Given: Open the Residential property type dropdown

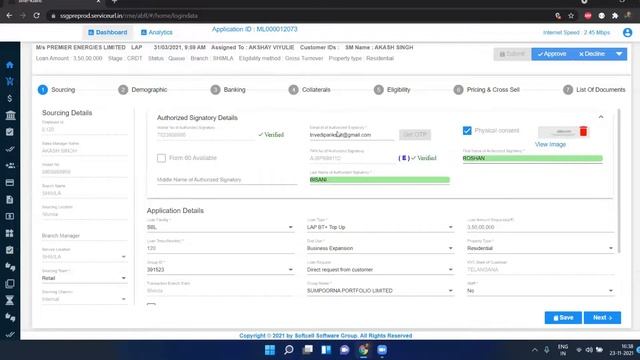Looking at the screenshot, I should (540, 248).
